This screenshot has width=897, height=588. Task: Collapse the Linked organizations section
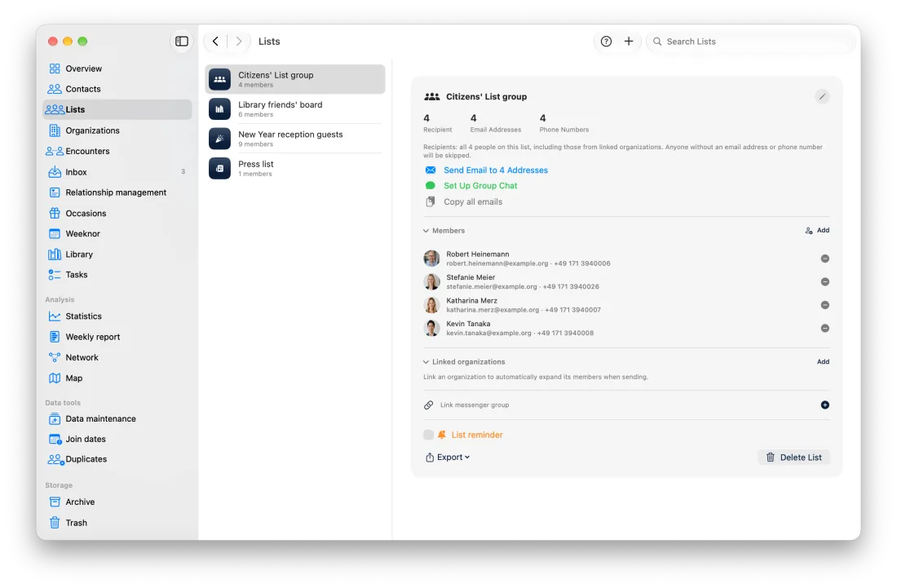pyautogui.click(x=426, y=362)
